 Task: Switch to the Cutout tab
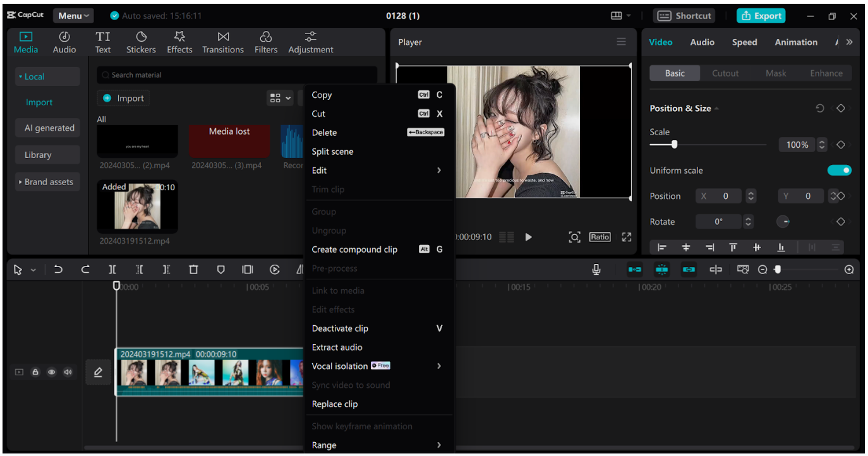[725, 73]
